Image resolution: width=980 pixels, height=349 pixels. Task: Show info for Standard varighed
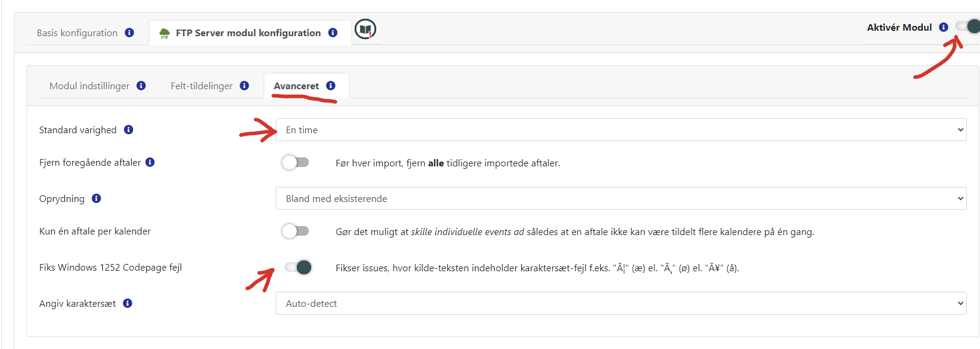coord(129,130)
